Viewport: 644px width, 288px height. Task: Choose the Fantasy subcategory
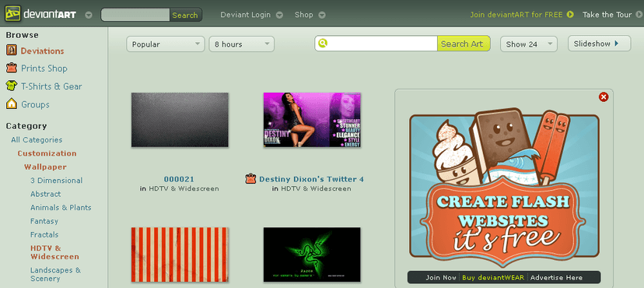pyautogui.click(x=44, y=221)
